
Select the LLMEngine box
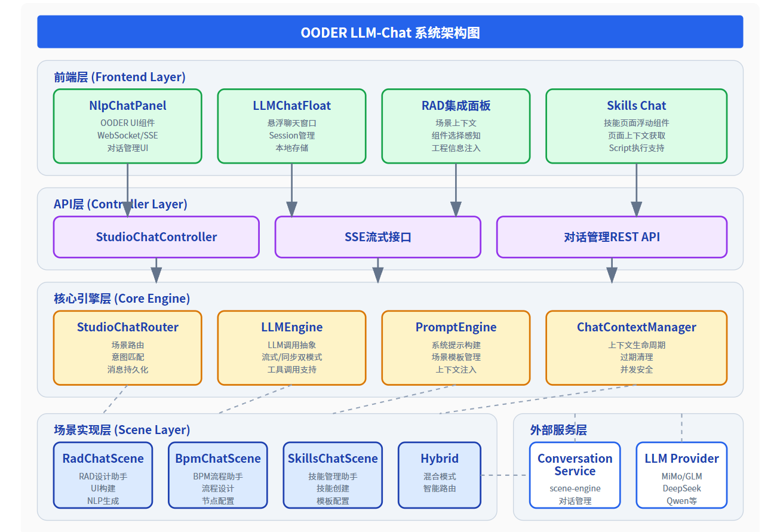pyautogui.click(x=291, y=348)
